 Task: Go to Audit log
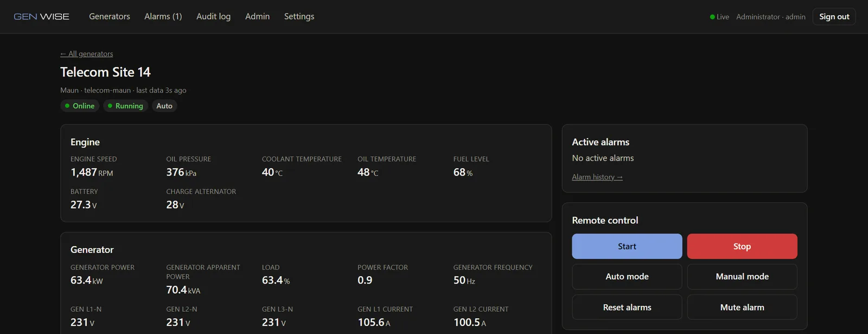(x=213, y=16)
